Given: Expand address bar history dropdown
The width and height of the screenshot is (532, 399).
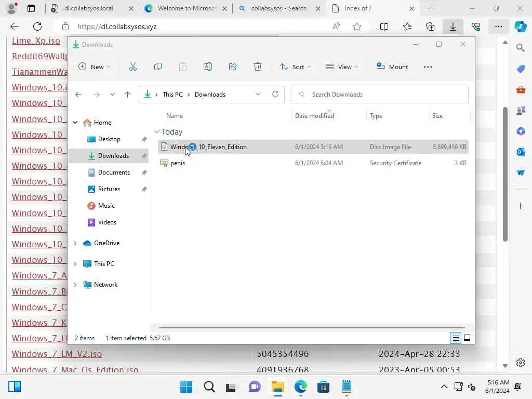Looking at the screenshot, I should [258, 95].
